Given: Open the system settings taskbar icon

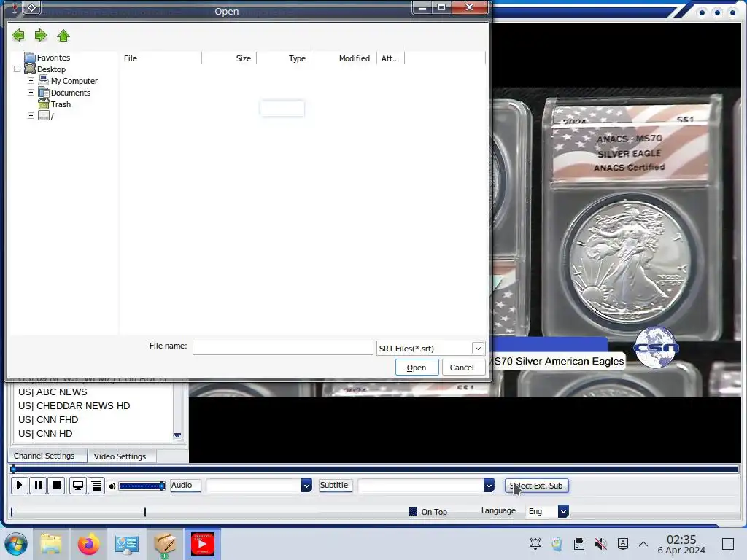Looking at the screenshot, I should coord(127,544).
